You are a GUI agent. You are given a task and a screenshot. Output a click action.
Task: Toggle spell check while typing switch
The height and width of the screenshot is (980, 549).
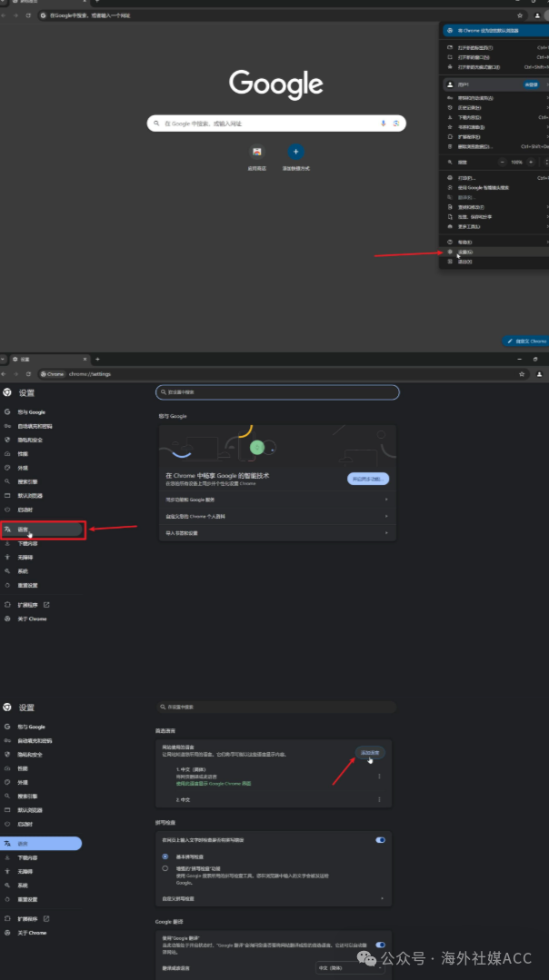(x=380, y=840)
